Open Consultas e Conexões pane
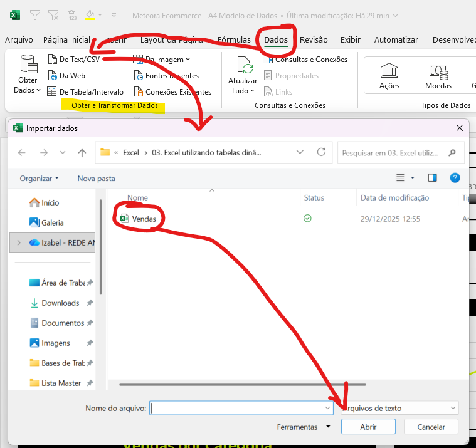Image resolution: width=476 pixels, height=448 pixels. pos(305,59)
